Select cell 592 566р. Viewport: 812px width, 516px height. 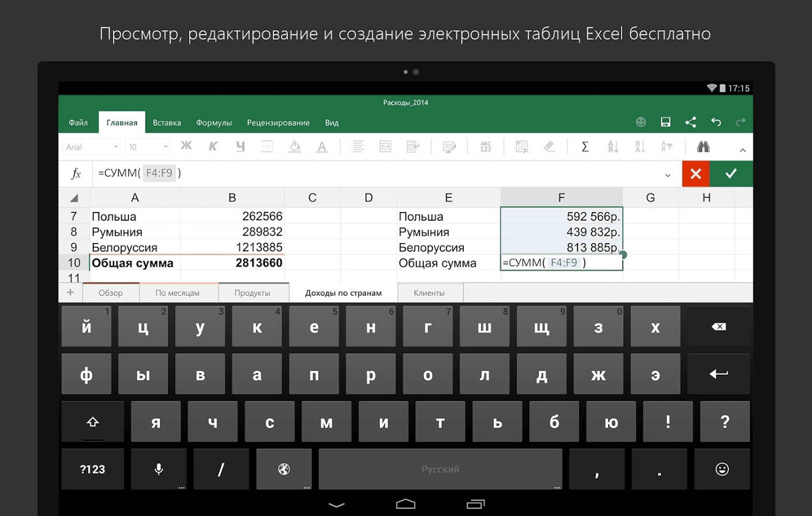coord(561,216)
